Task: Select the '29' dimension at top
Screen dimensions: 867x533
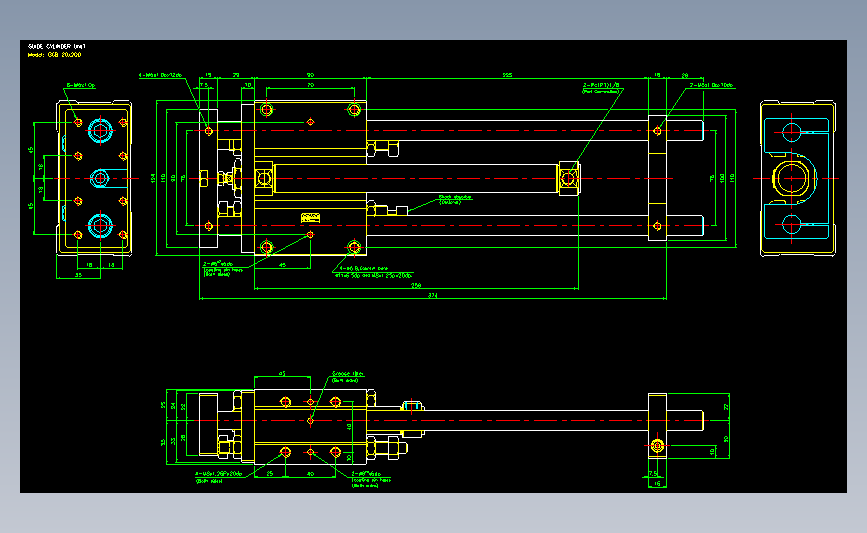Action: 236,75
